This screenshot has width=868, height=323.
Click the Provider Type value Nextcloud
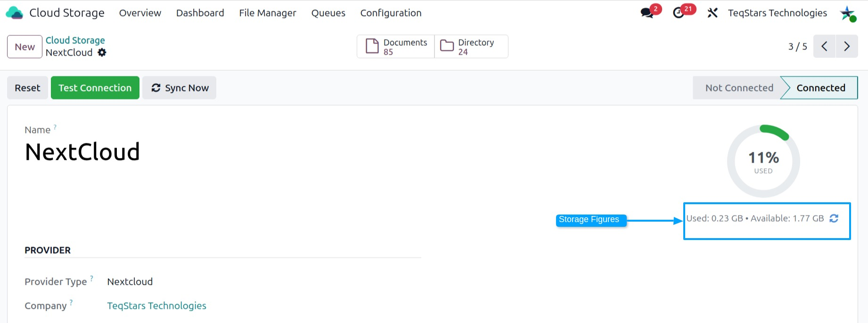click(x=130, y=282)
